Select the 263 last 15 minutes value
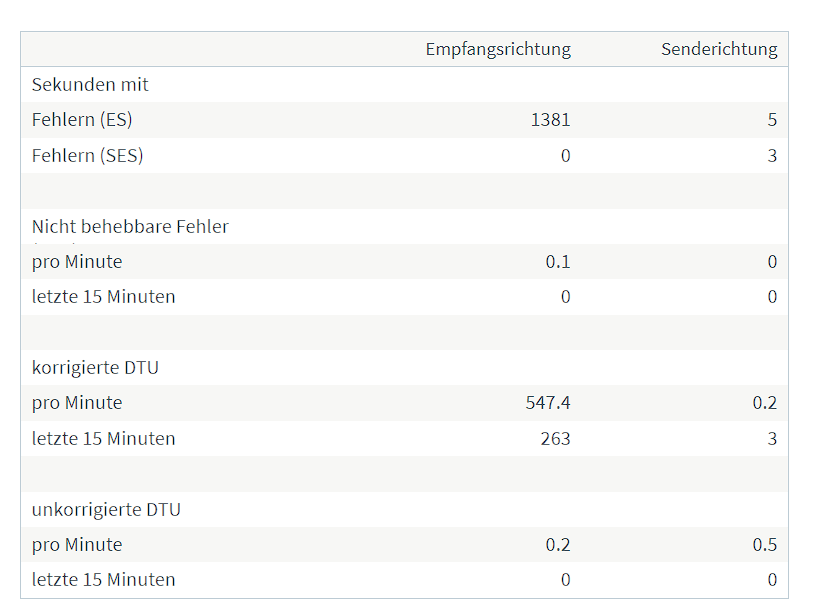 pos(555,439)
